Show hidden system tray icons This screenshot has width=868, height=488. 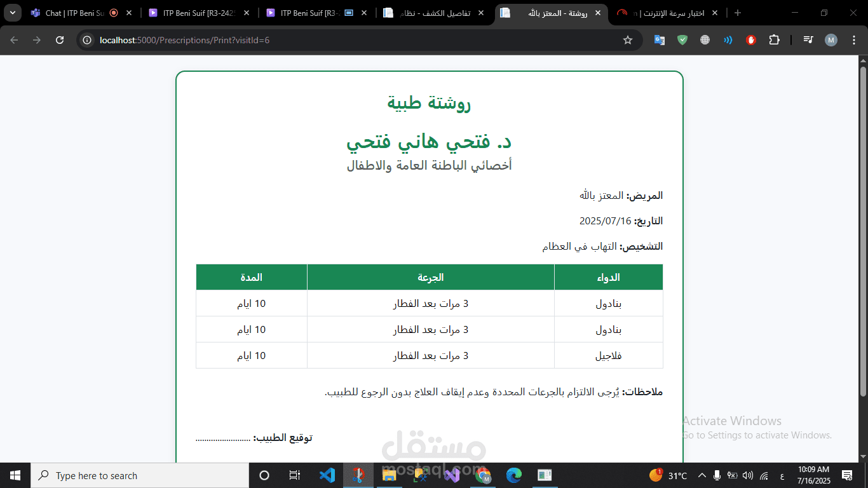click(x=702, y=475)
